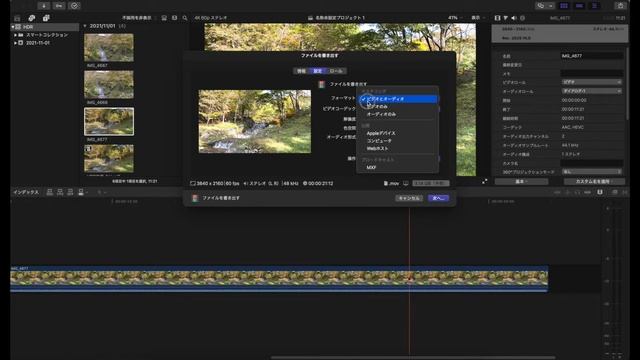
Task: Click the timeline horizontal scrollbar
Action: (412, 358)
